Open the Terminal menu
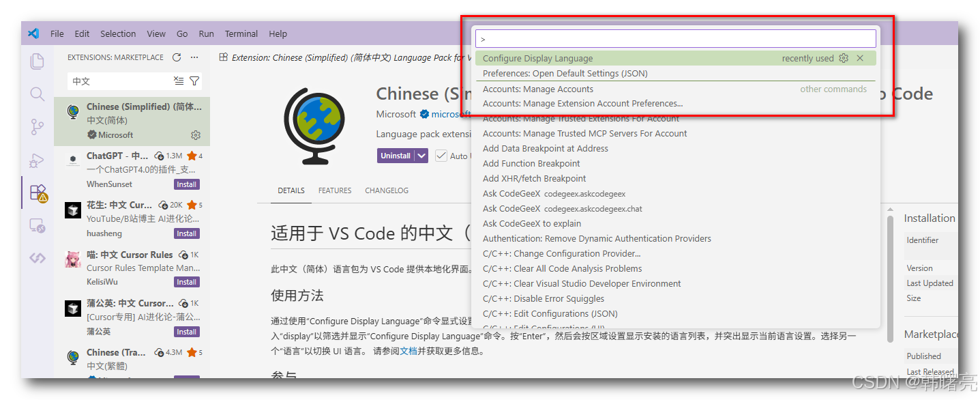Viewport: 980px width, 400px height. (241, 33)
